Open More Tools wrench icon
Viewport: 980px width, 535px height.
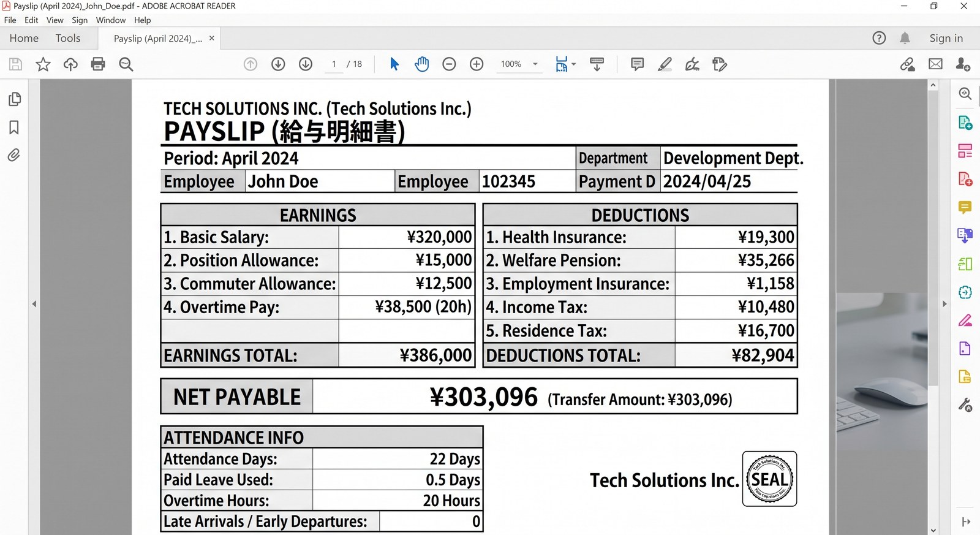click(x=965, y=405)
